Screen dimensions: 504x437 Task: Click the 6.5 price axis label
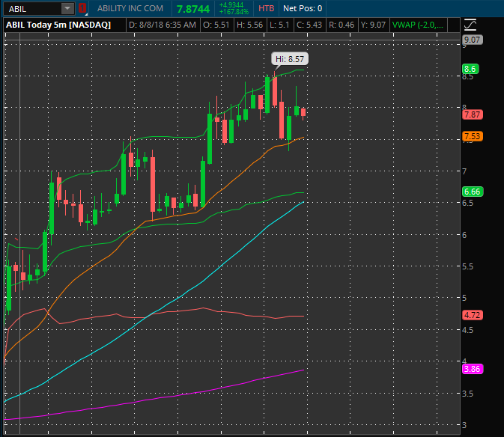click(x=467, y=203)
